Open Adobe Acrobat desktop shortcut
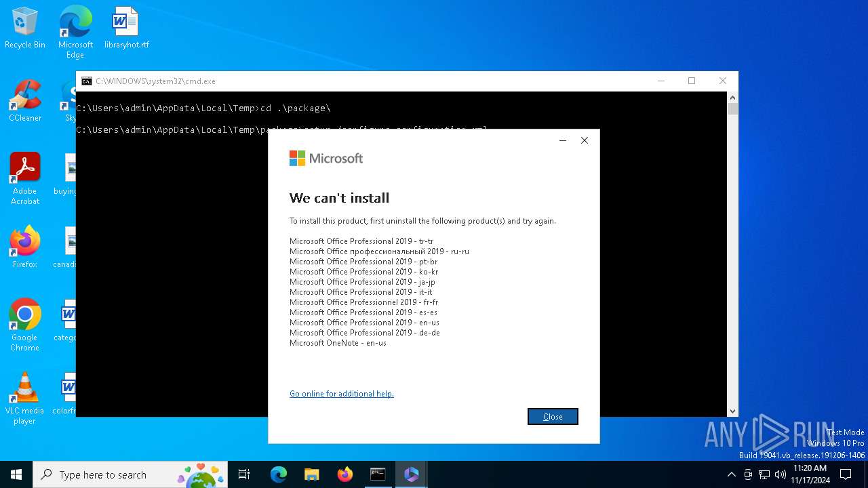Viewport: 868px width, 488px height. (25, 179)
